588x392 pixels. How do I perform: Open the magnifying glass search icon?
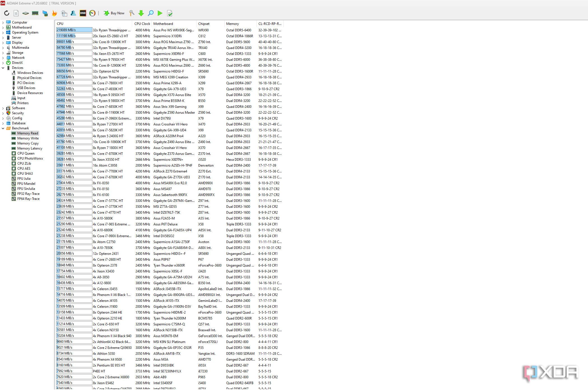click(x=151, y=13)
